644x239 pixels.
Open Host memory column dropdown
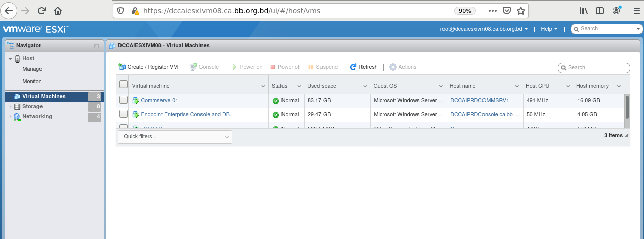(619, 86)
